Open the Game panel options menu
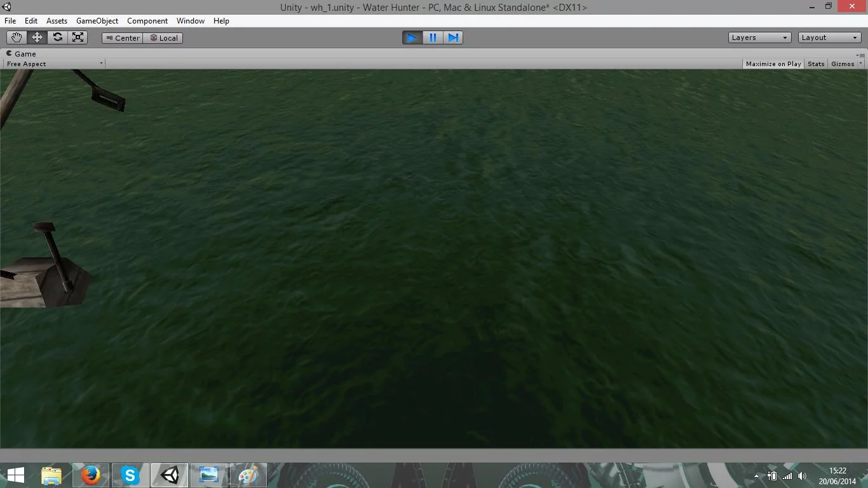The height and width of the screenshot is (488, 868). point(860,55)
